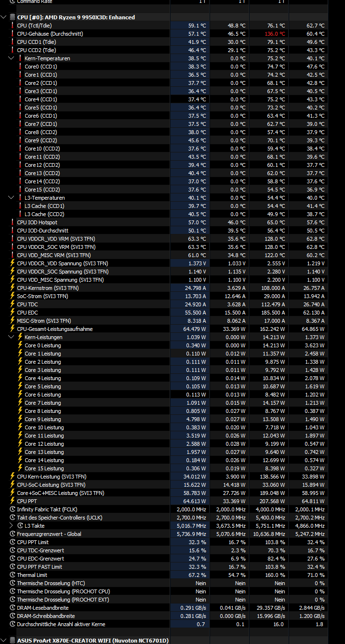The image size is (345, 644).
Task: Click the 207.568 W CPU PPT maximum value
Action: click(x=272, y=501)
